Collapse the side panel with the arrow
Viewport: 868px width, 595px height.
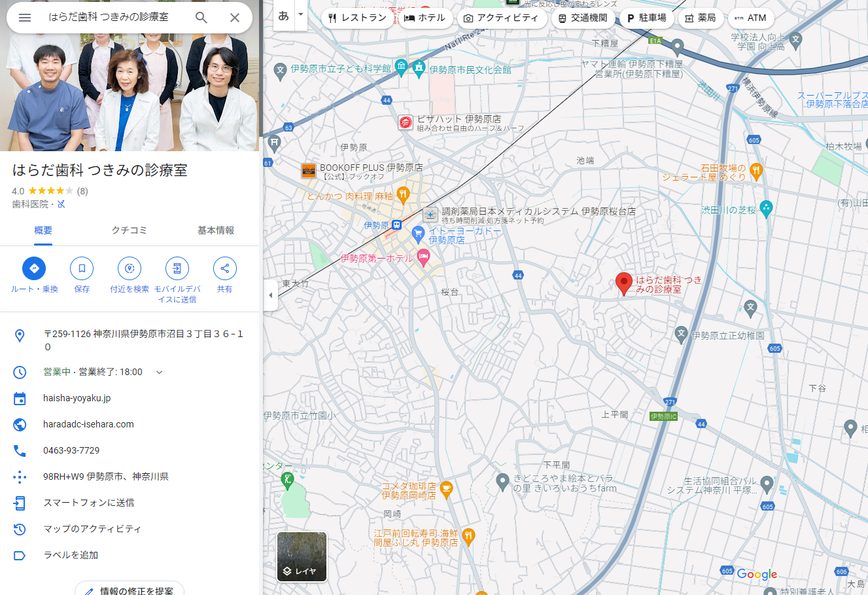tap(270, 295)
